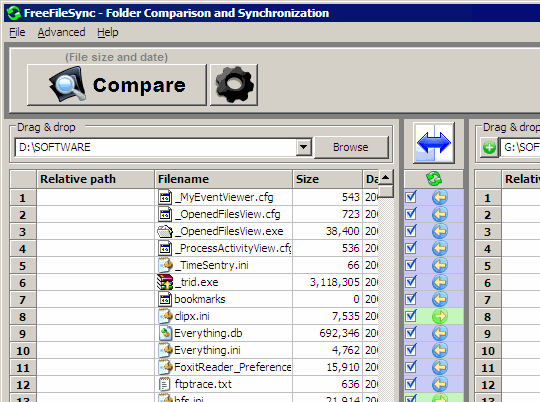The height and width of the screenshot is (402, 540).
Task: Uncheck row 4 sync checkbox
Action: (x=411, y=248)
